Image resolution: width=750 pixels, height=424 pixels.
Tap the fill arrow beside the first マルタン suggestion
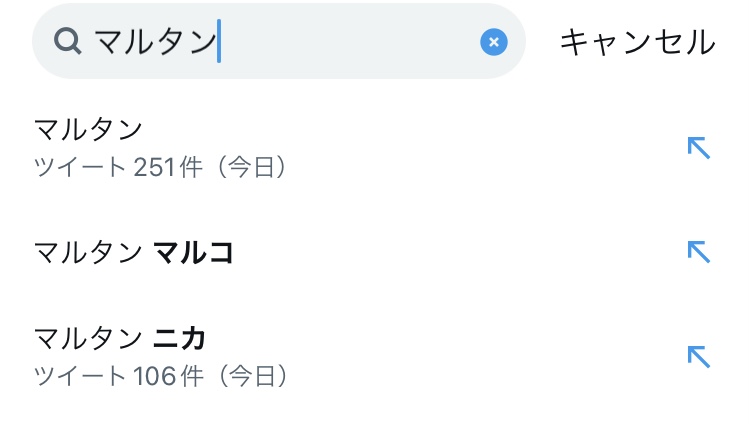(x=698, y=148)
